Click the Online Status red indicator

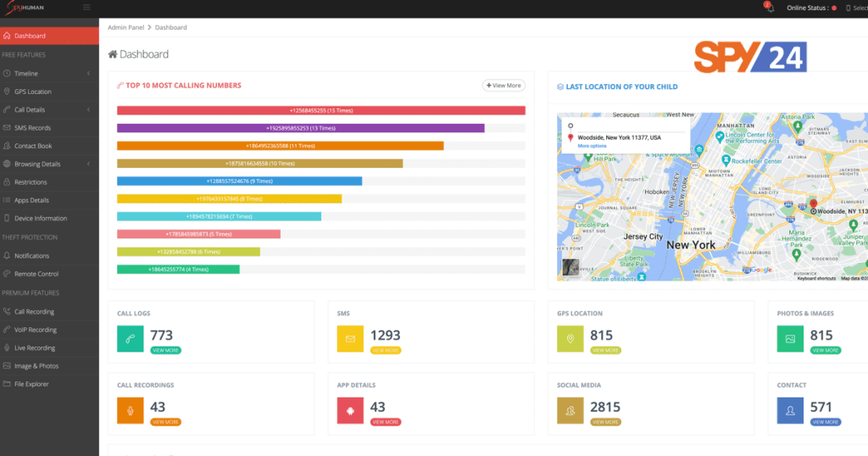coord(834,8)
